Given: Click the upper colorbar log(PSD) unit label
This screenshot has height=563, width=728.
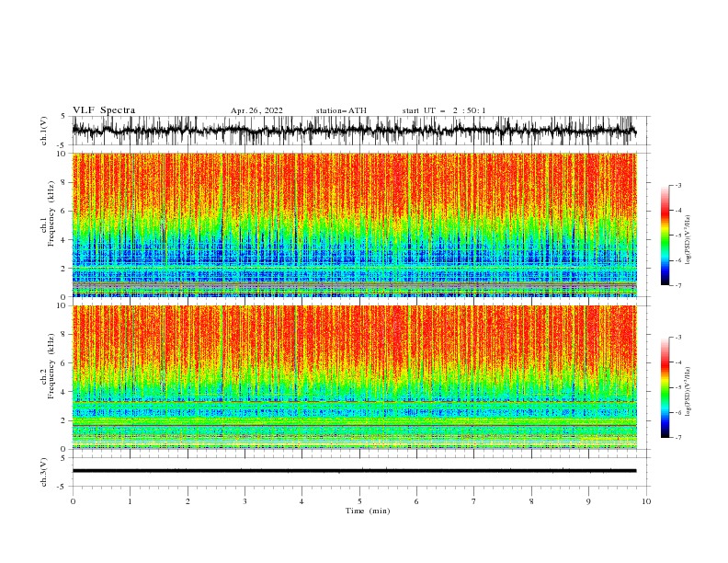Looking at the screenshot, I should [688, 240].
